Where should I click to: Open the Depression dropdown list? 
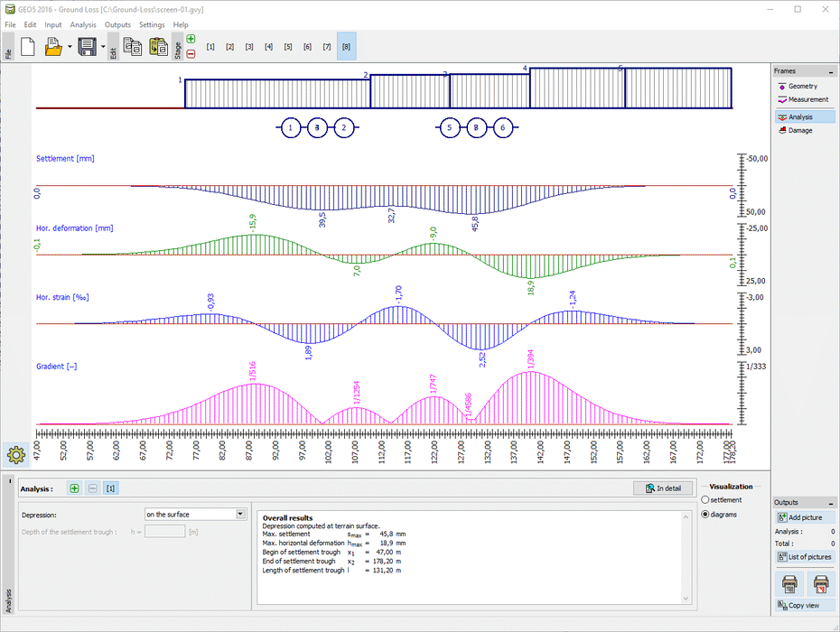240,514
